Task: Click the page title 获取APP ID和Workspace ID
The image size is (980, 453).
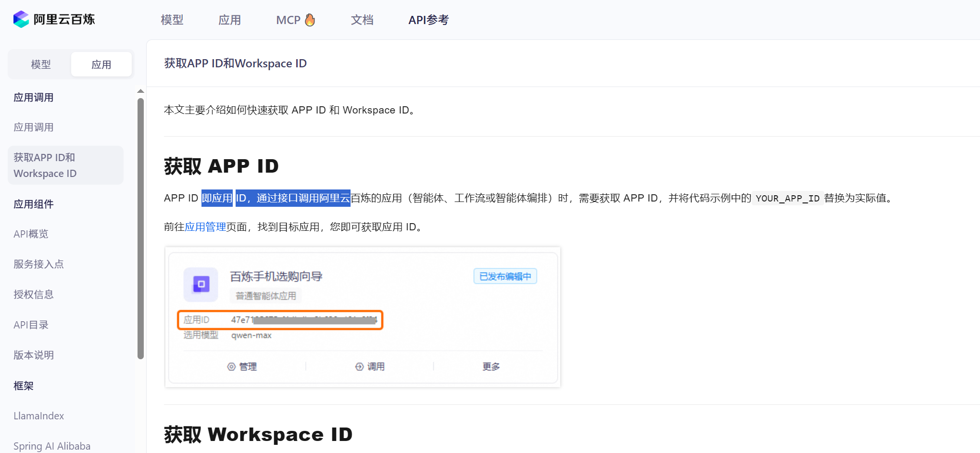Action: point(236,63)
